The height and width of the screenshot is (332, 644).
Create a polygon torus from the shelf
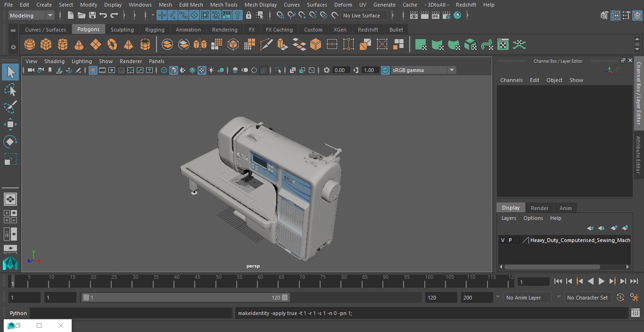click(x=112, y=45)
